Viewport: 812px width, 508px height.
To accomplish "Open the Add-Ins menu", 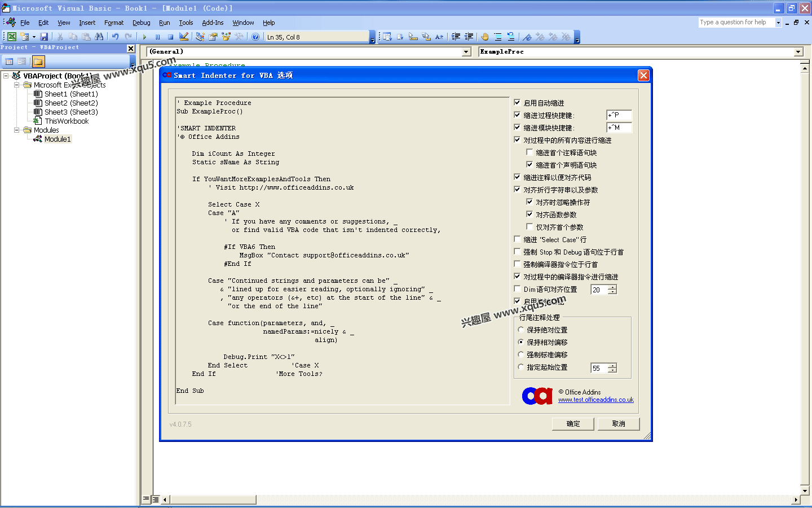I will coord(213,23).
